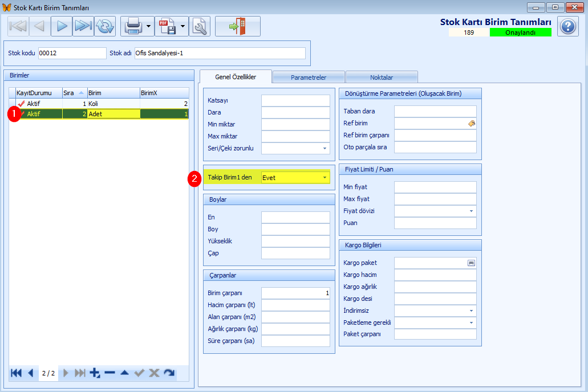Image resolution: width=588 pixels, height=392 pixels.
Task: Select the Koli unit row
Action: [99, 104]
